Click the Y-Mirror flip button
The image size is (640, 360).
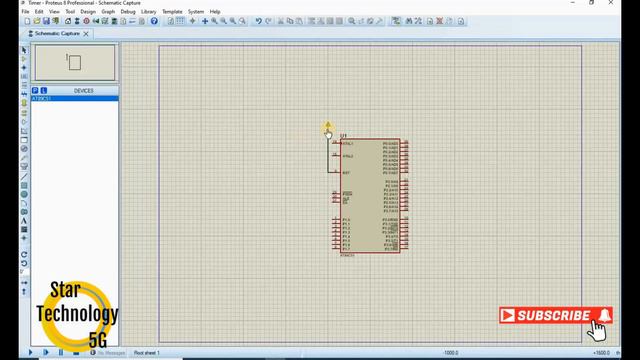(x=24, y=291)
